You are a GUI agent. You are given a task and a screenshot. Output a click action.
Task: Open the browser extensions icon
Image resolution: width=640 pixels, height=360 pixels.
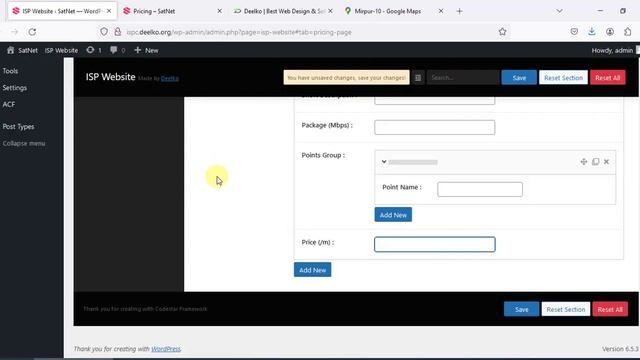click(x=628, y=31)
